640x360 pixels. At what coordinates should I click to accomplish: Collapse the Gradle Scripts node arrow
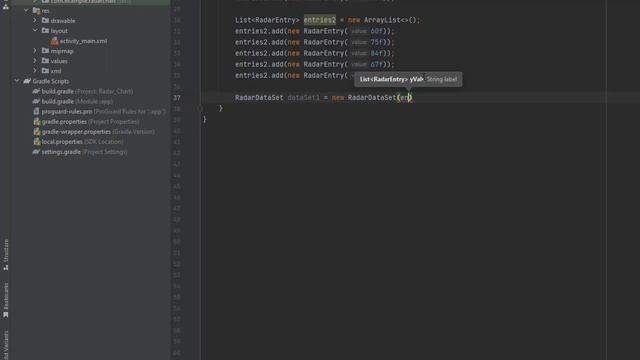(x=17, y=81)
